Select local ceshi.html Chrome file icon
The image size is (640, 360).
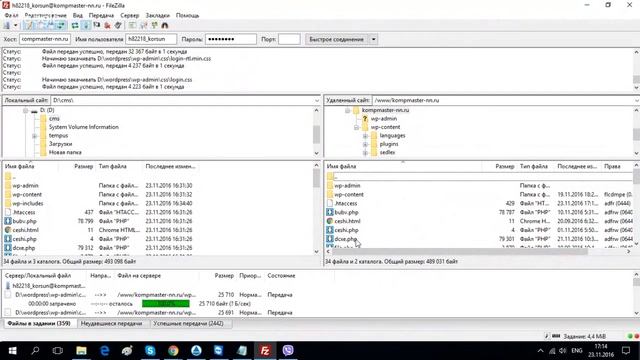[x=8, y=230]
